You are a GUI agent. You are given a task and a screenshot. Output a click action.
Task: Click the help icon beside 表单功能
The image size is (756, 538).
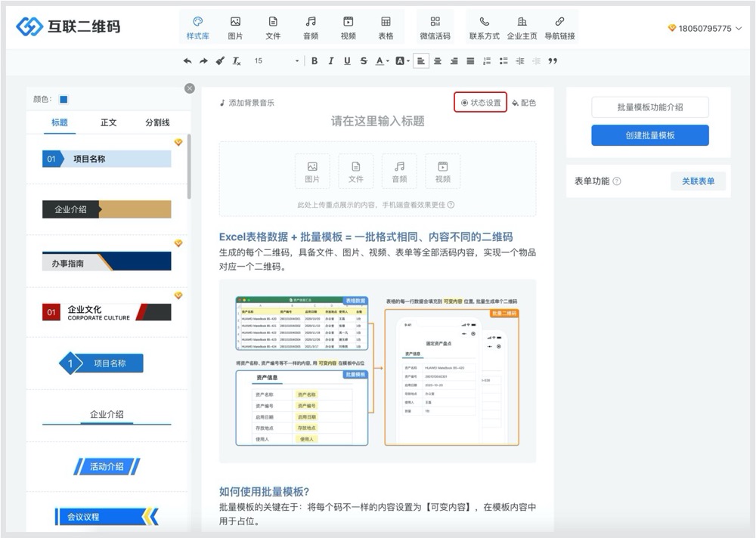[x=617, y=181]
